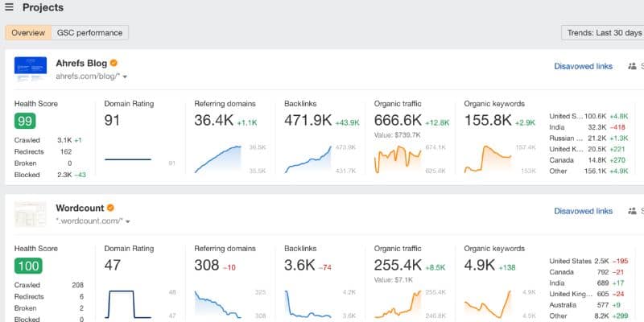Expand the ahrefs.com/blog/* URL dropdown
644x322 pixels.
126,76
